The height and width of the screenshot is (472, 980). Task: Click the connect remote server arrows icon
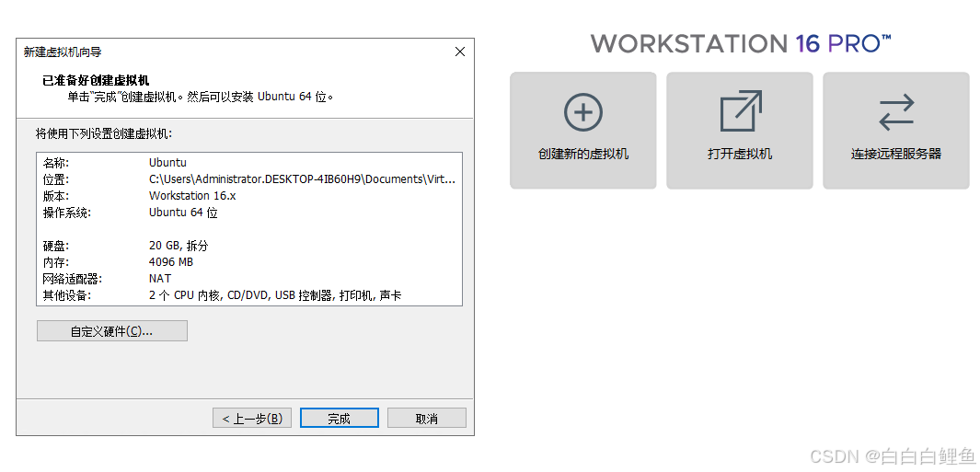click(x=896, y=112)
